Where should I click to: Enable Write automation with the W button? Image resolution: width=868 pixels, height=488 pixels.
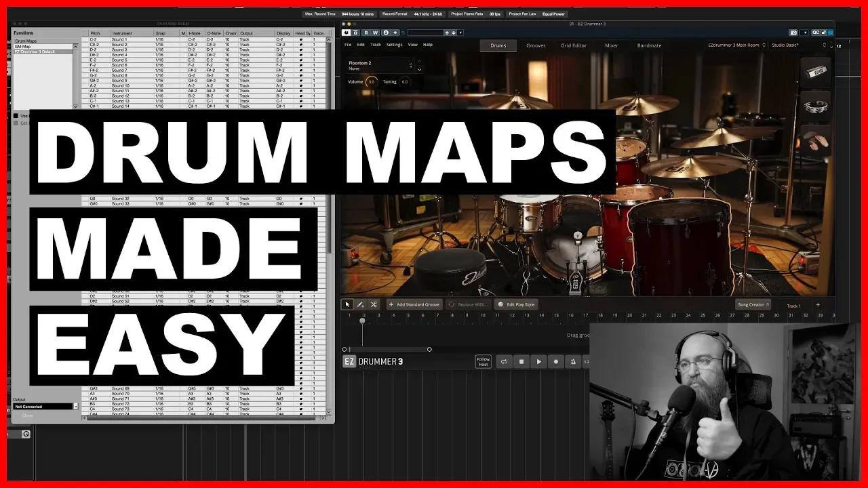[x=376, y=32]
